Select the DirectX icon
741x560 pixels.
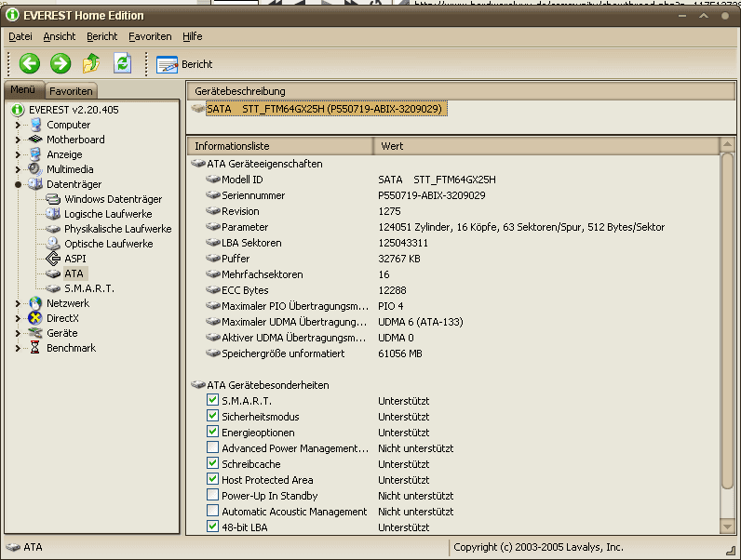coord(35,318)
